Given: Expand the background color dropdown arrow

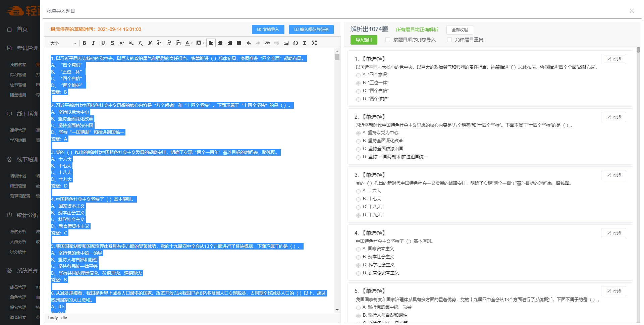Looking at the screenshot, I should tap(204, 43).
